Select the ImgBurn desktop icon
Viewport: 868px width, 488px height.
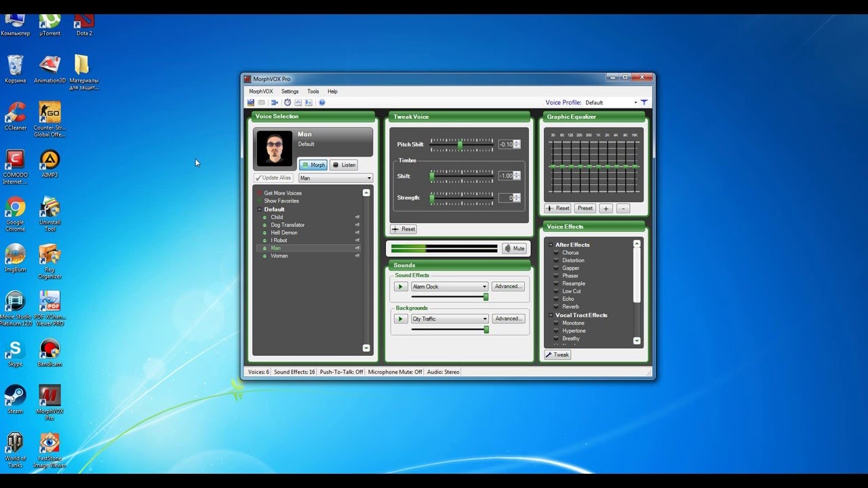pos(16,258)
